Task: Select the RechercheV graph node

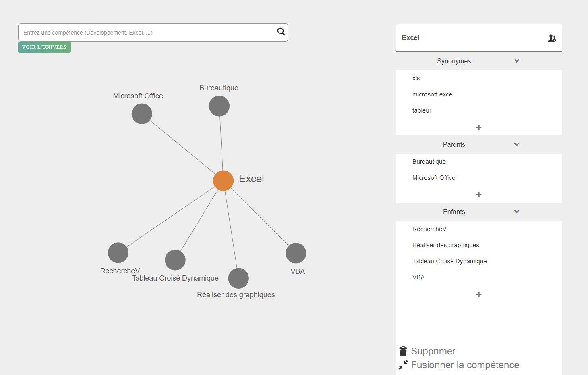Action: coord(118,253)
